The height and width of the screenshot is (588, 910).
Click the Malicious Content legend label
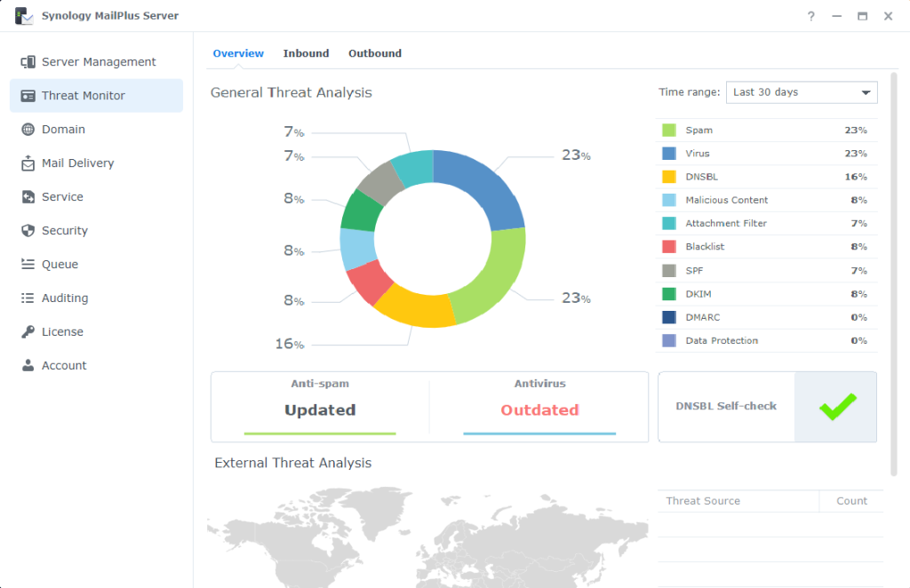point(727,200)
